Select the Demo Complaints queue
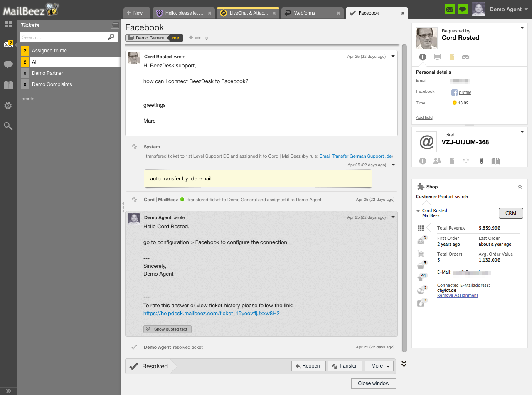Viewport: 532px width, 395px height. coord(71,84)
